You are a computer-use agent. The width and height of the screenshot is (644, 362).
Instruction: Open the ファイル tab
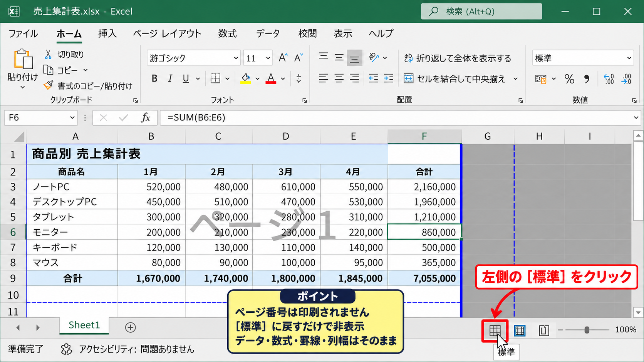(23, 33)
